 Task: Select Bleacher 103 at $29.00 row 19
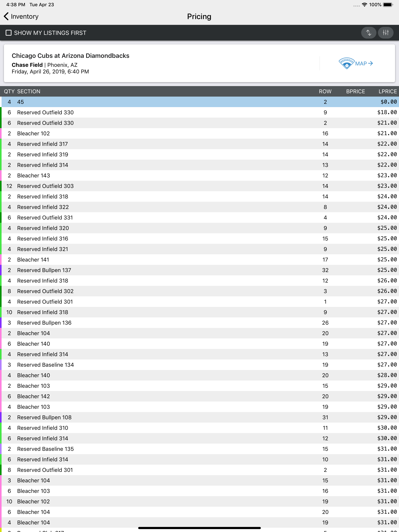point(199,407)
